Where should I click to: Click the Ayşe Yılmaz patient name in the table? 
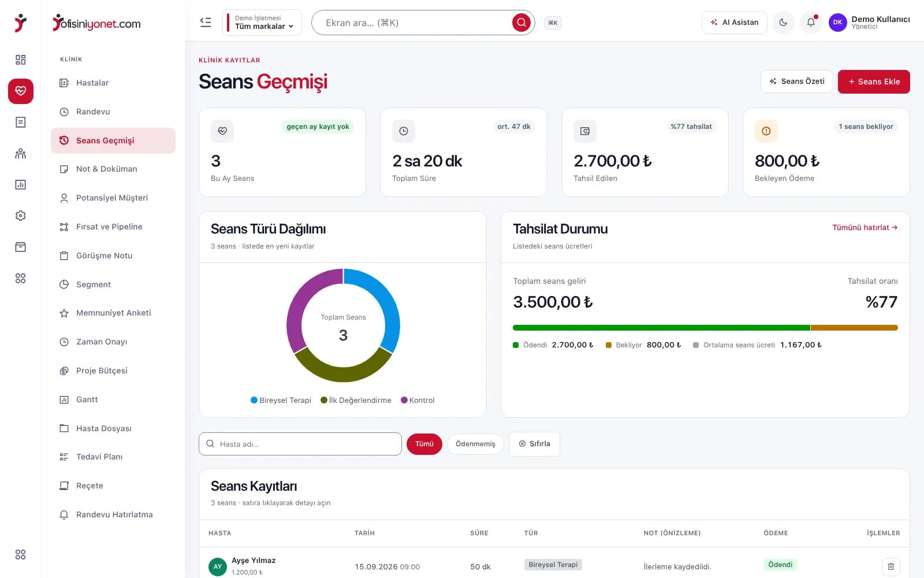254,561
